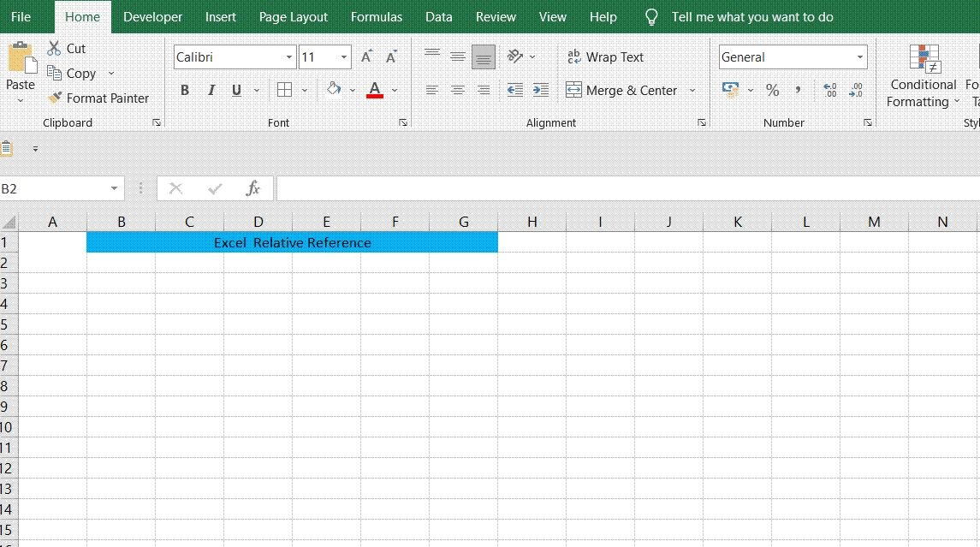
Task: Increase font size with larger A icon
Action: [367, 56]
